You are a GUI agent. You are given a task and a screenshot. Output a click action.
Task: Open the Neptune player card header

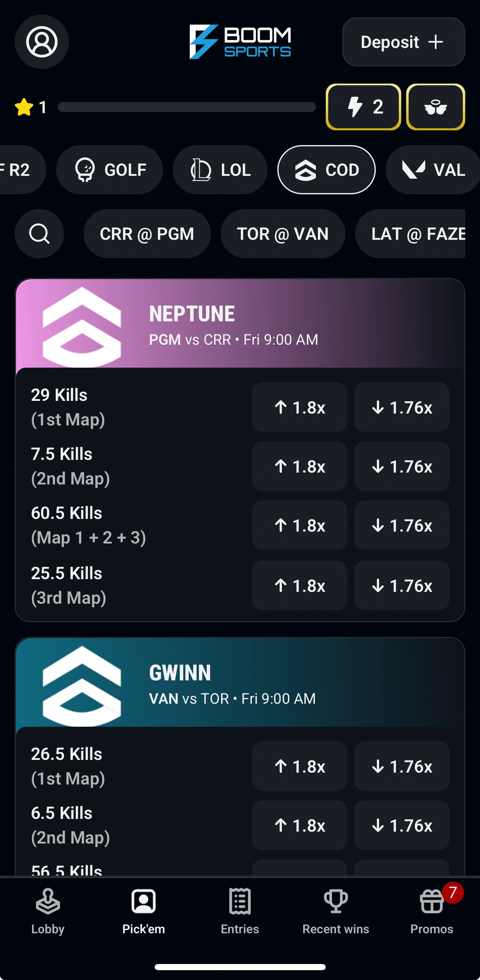pyautogui.click(x=240, y=324)
